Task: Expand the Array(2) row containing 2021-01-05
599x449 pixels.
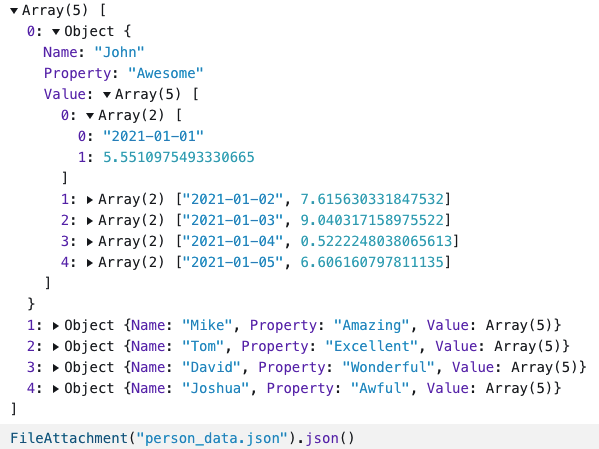Action: coord(90,263)
